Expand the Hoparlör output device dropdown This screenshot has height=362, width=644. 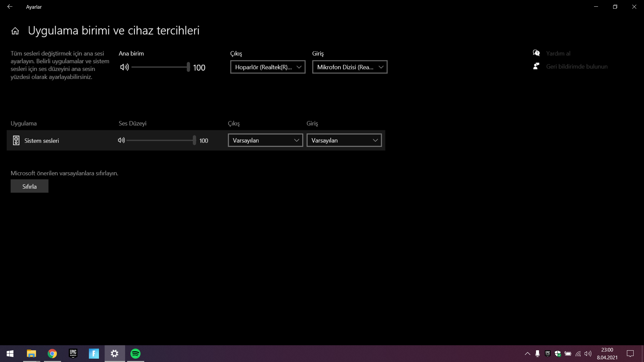[x=268, y=67]
